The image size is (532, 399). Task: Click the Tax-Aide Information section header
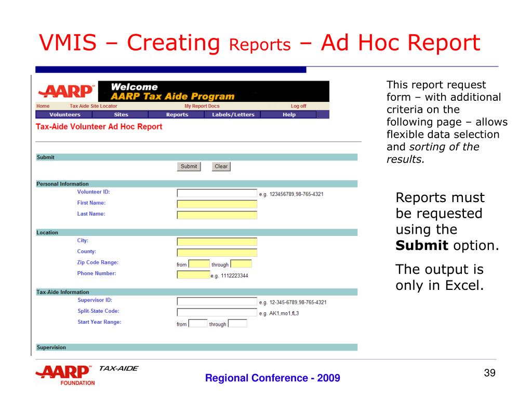(197, 292)
